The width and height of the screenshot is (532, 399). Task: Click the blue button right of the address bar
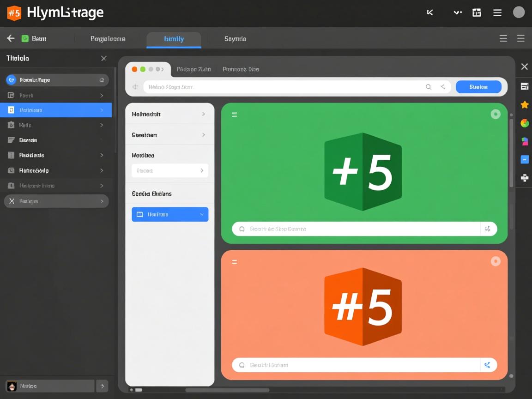coord(478,87)
